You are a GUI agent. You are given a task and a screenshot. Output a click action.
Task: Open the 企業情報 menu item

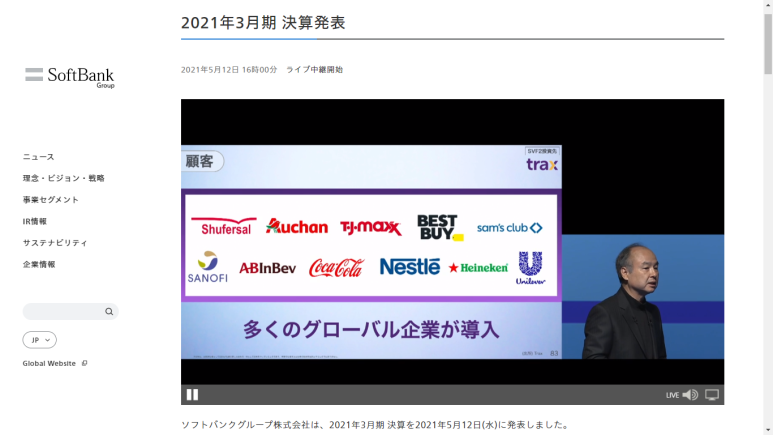point(39,264)
